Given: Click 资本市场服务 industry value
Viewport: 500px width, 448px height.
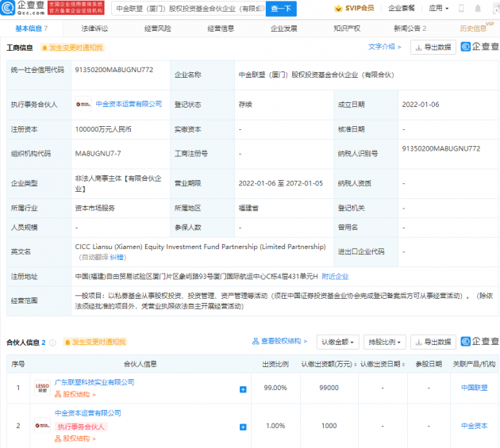Looking at the screenshot, I should 95,208.
